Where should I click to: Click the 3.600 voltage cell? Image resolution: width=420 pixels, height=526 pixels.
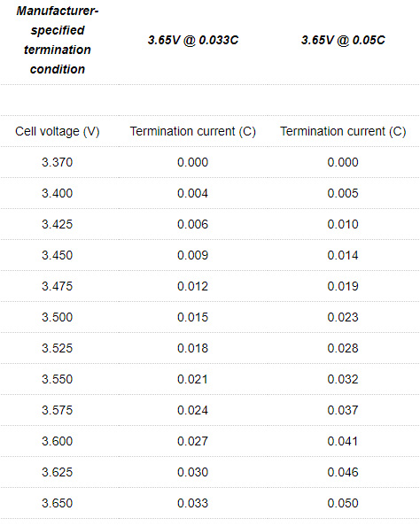click(x=57, y=441)
